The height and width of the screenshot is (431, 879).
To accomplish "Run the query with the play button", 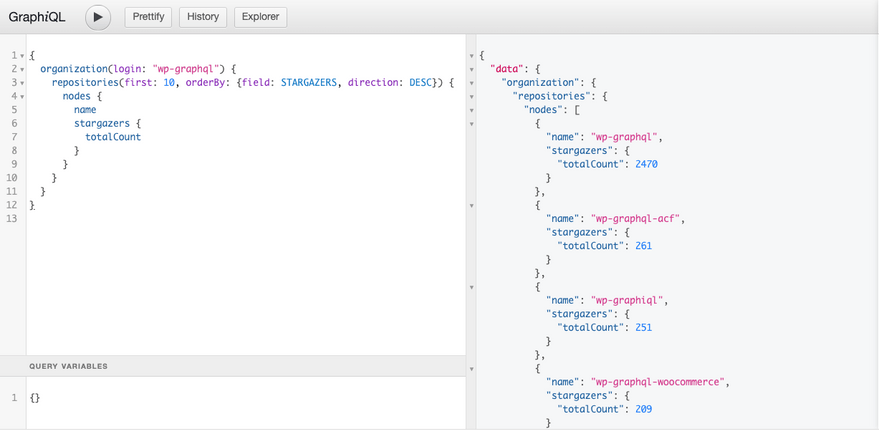I will point(98,17).
